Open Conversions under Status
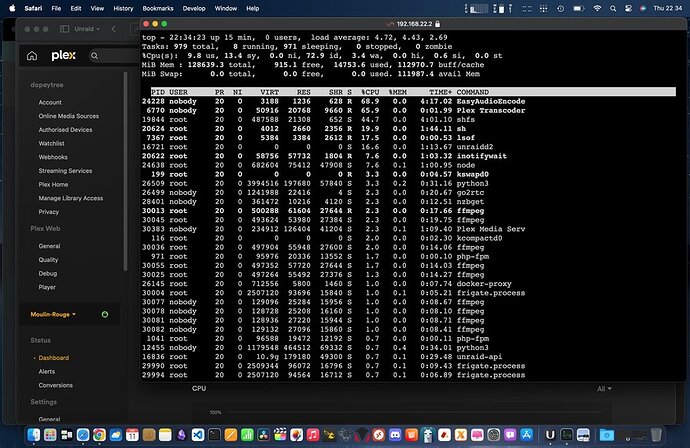690x448 pixels. click(56, 385)
